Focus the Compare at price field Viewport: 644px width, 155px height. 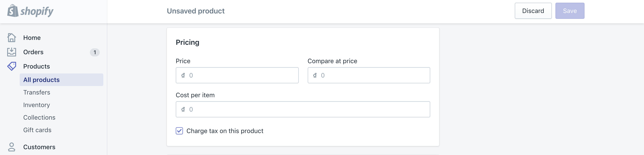click(369, 75)
